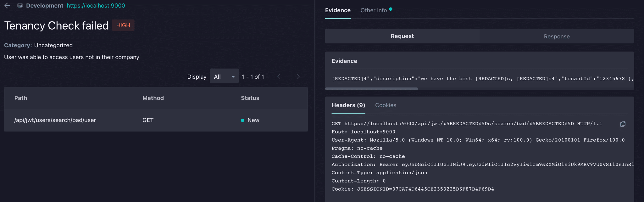Click the GET method cell
The image size is (644, 202).
148,120
